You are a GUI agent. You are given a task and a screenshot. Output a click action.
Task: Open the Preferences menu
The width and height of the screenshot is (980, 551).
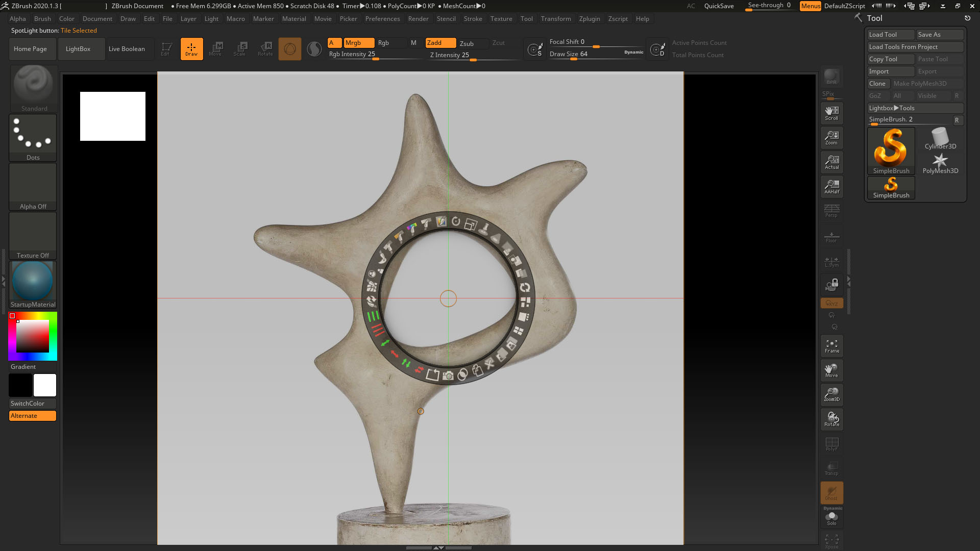coord(382,19)
